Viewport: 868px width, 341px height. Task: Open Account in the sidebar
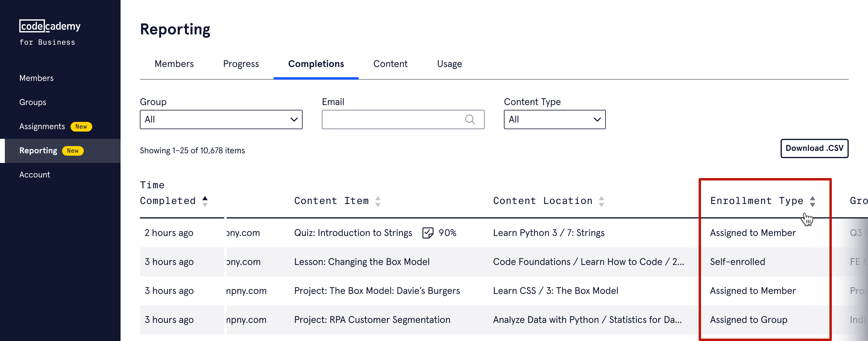pyautogui.click(x=34, y=174)
